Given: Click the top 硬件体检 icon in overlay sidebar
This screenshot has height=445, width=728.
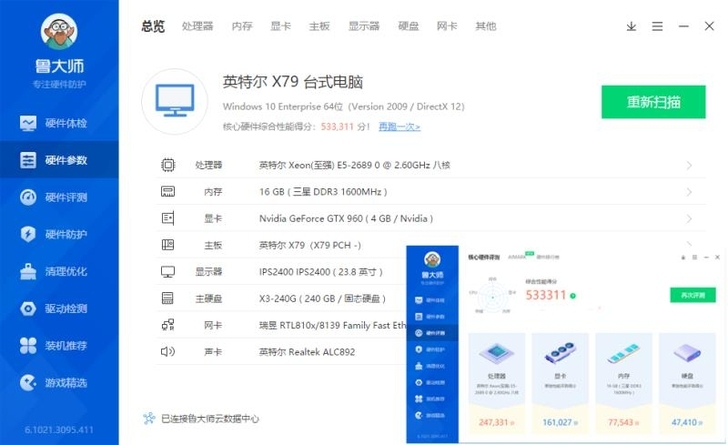Looking at the screenshot, I should (419, 300).
